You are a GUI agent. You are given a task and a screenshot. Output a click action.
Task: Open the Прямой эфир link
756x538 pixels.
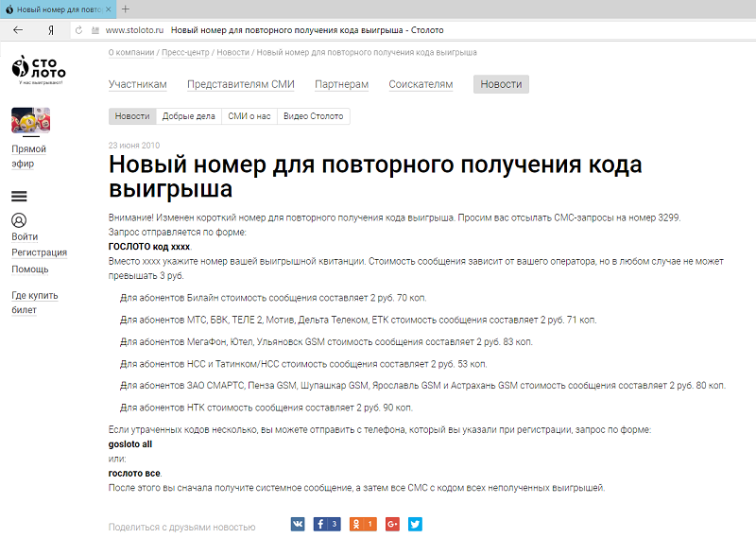click(29, 156)
